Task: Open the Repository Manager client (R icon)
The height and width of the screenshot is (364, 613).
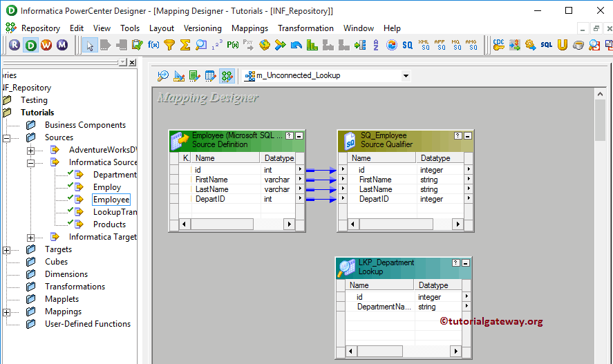Action: click(15, 45)
